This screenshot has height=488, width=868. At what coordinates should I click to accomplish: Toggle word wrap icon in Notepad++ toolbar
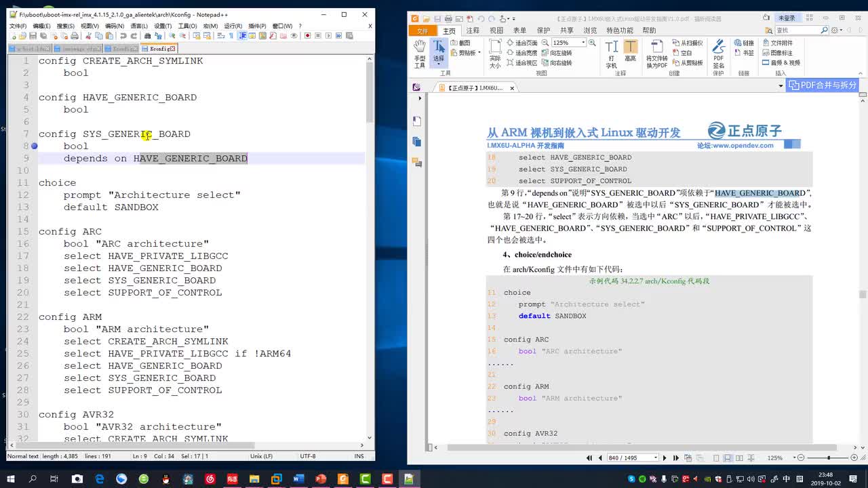pos(222,35)
